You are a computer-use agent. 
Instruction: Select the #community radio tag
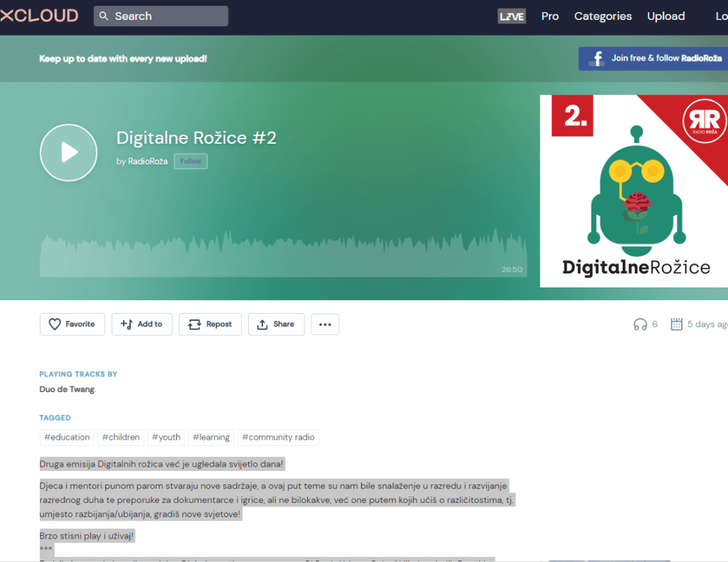(x=277, y=438)
